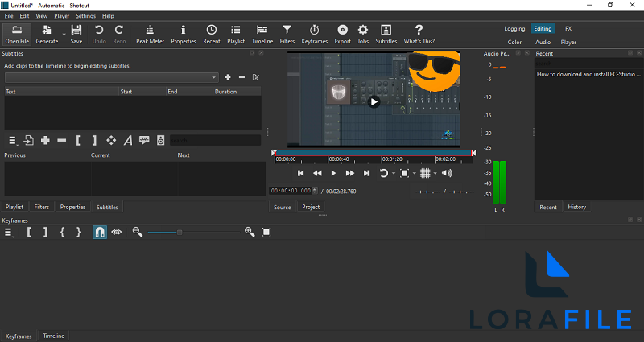Open the Filters funnel icon in the toolbar

coord(287,35)
